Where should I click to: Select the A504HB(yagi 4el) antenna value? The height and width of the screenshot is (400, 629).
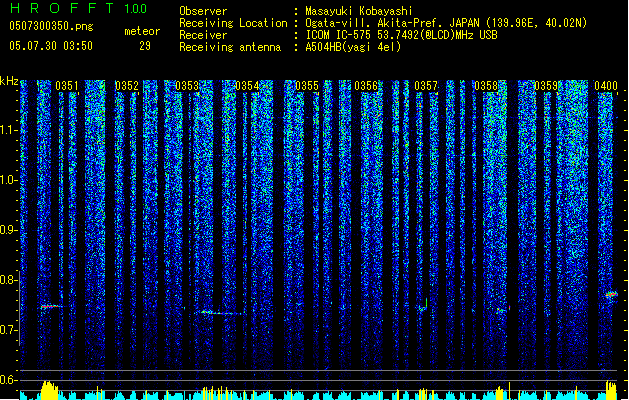[x=353, y=47]
